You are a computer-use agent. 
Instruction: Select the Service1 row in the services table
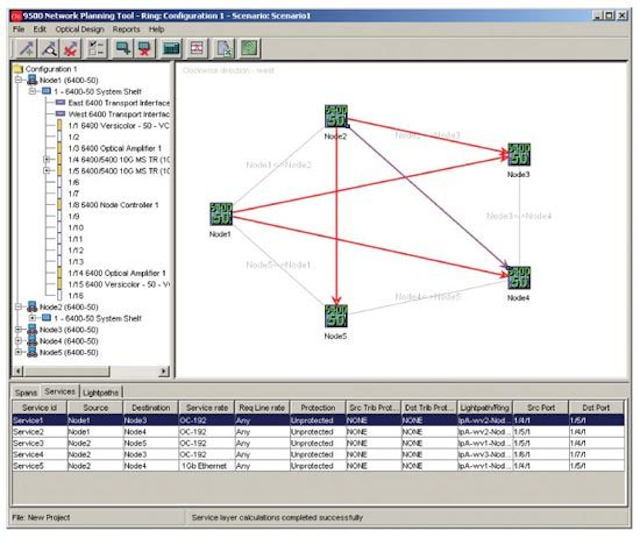point(318,420)
